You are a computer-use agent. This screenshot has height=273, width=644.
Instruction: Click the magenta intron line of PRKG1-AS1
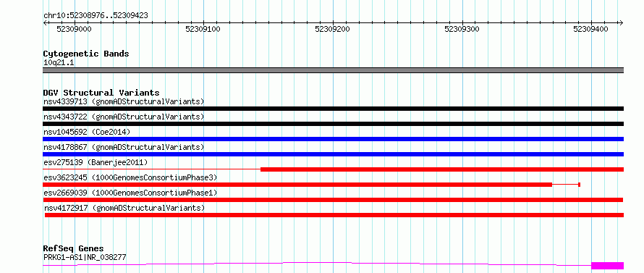[317, 263]
